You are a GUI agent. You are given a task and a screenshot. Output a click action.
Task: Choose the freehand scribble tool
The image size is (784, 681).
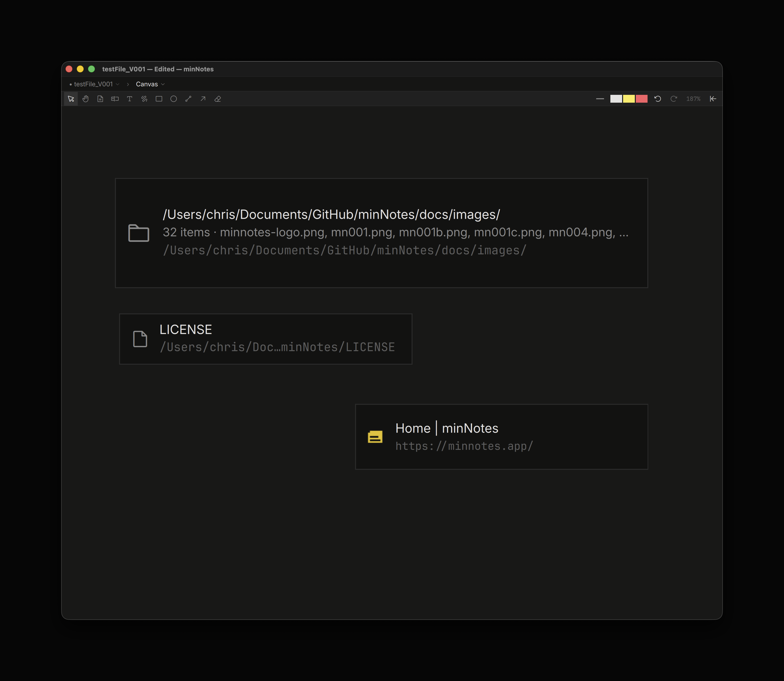click(144, 99)
